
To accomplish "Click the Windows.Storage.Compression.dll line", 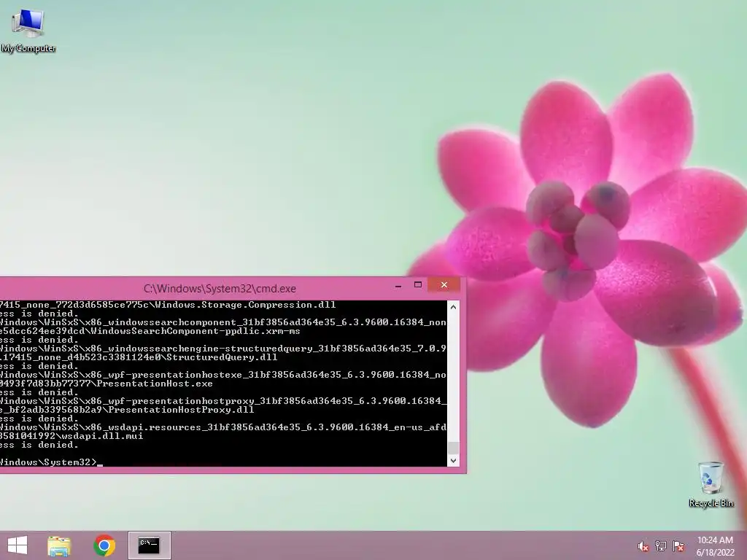I will pyautogui.click(x=168, y=305).
